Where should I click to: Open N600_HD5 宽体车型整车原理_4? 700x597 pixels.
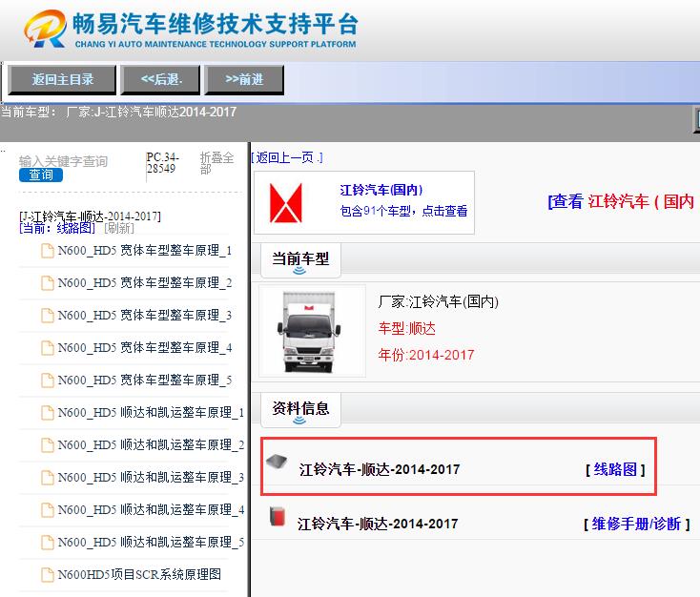[145, 348]
